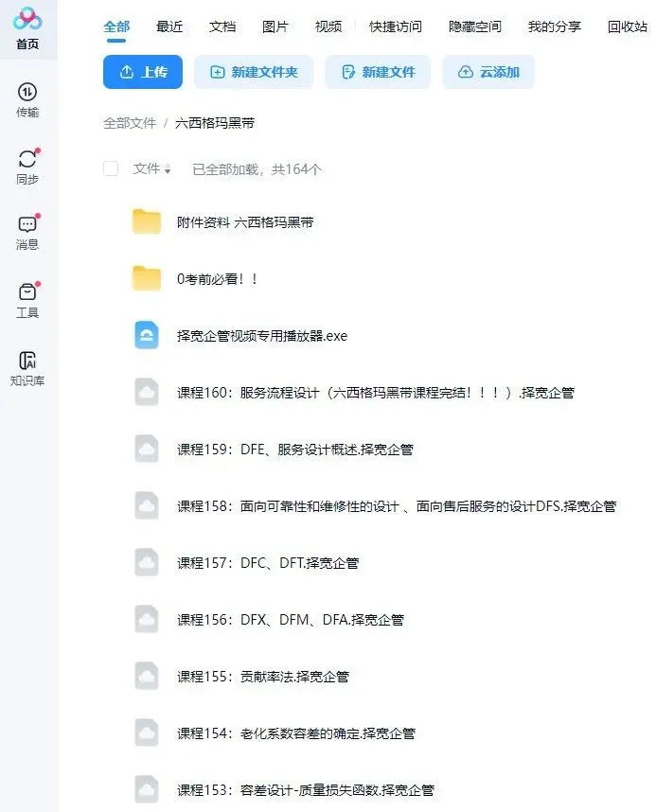Open file 课程160：服务流程设计
Screen dimensions: 656x812
(376, 393)
